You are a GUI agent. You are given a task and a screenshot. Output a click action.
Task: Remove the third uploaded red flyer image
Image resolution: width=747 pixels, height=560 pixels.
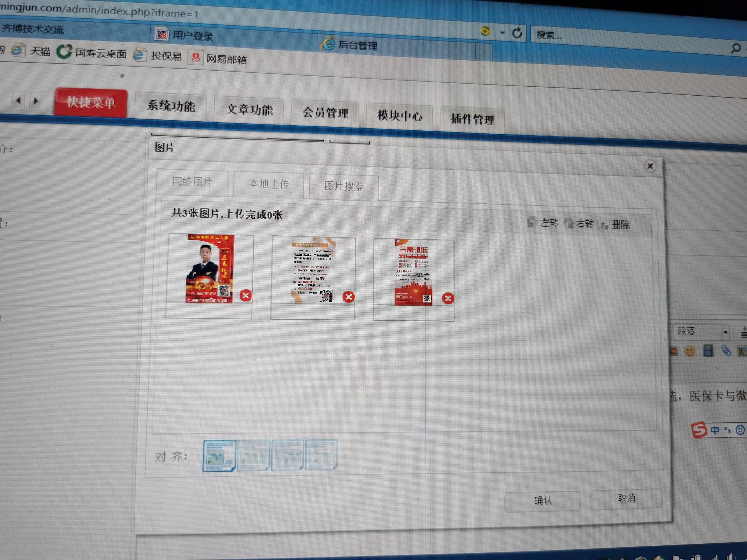448,298
